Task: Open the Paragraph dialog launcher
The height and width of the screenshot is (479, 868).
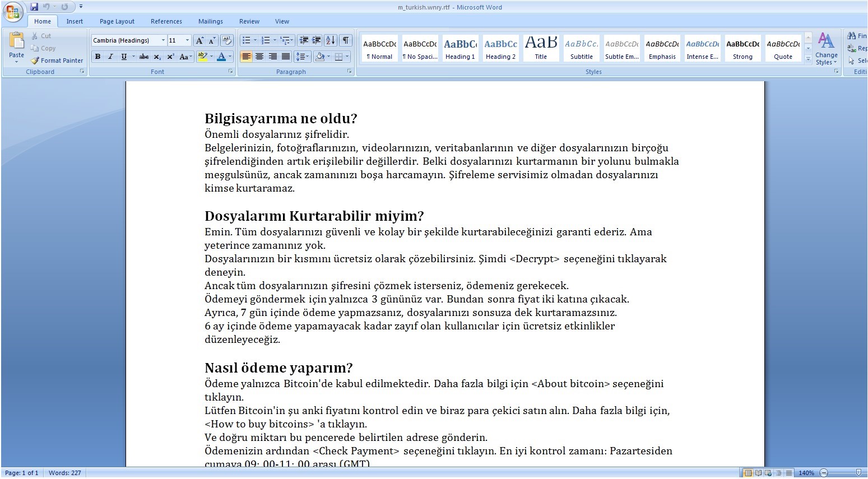Action: 350,72
